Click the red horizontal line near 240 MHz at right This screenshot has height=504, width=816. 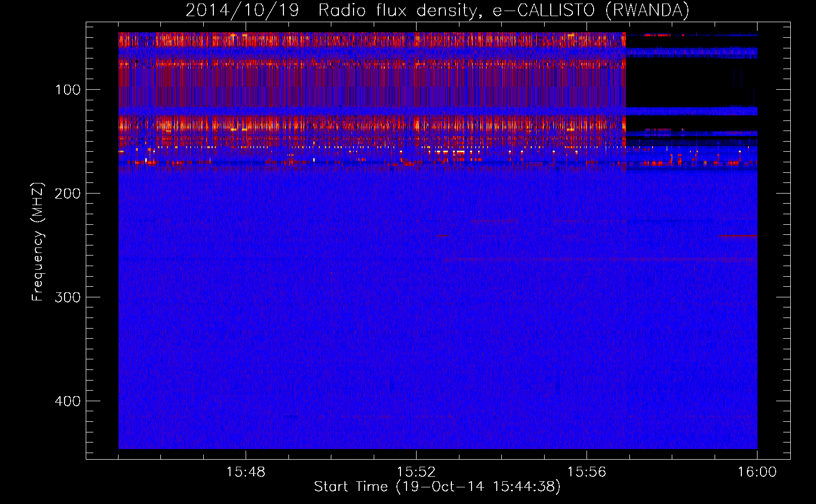point(737,235)
